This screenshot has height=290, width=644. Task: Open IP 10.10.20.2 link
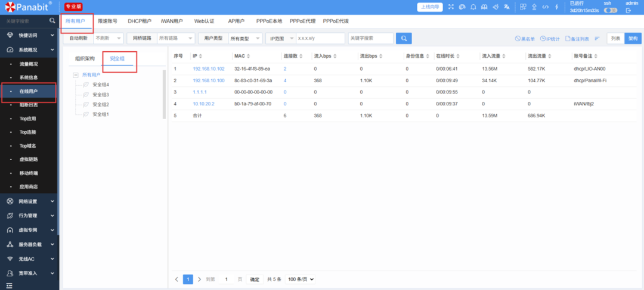point(203,104)
